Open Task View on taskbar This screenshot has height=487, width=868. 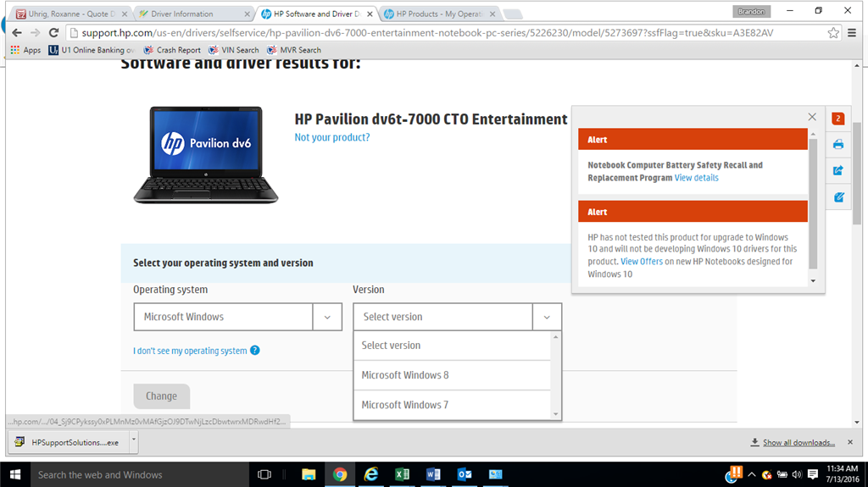tap(264, 474)
